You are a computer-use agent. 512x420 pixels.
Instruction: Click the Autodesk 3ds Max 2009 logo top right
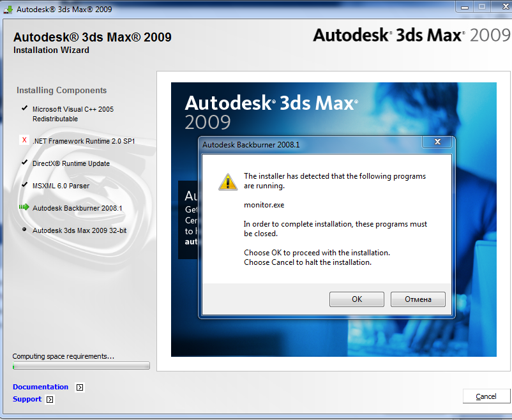point(411,35)
